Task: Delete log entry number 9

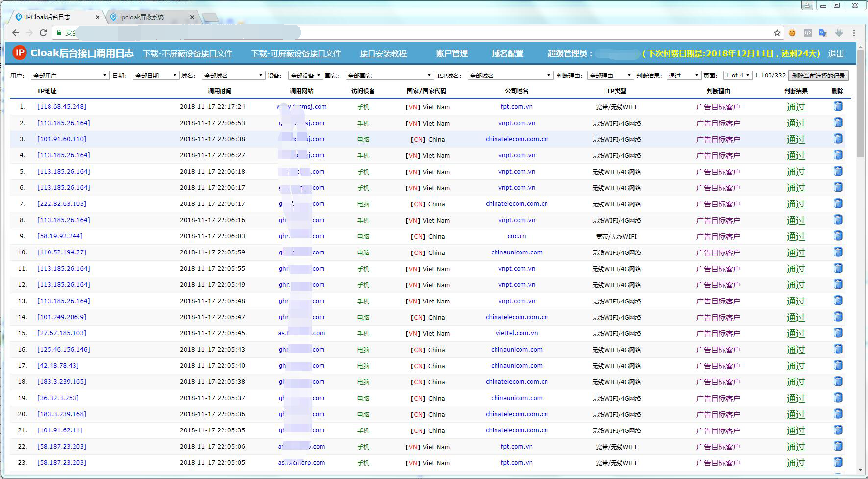Action: coord(838,236)
